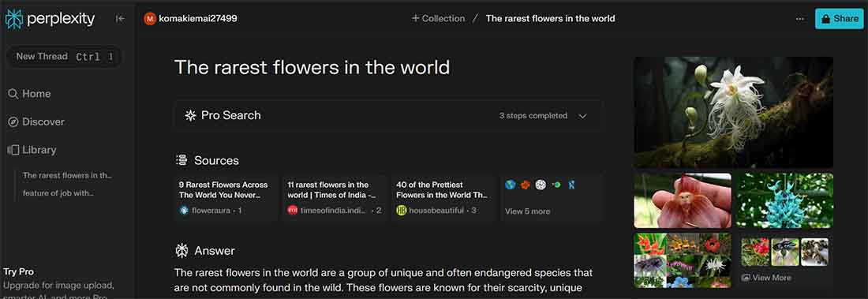Open the three-dot more options menu
The image size is (868, 299).
[x=800, y=19]
